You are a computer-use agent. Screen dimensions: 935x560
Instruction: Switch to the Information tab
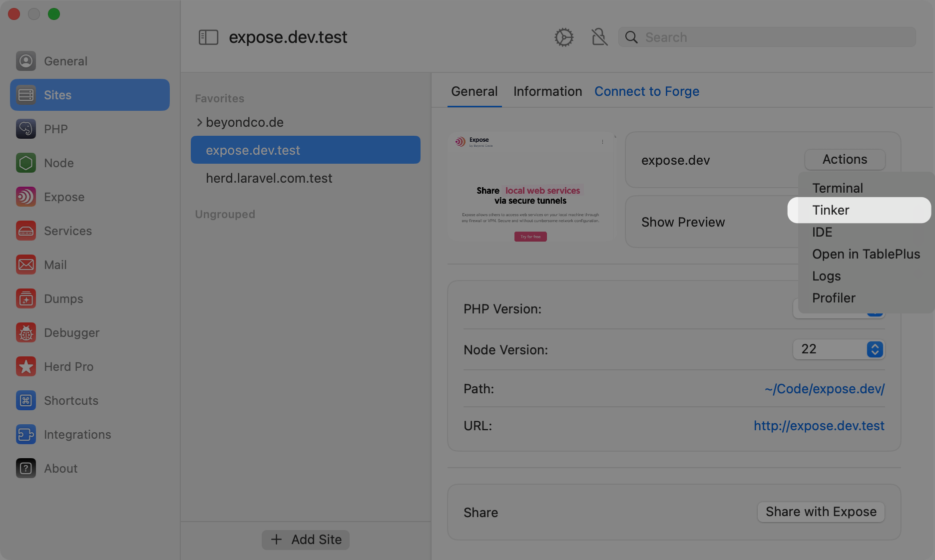(547, 91)
